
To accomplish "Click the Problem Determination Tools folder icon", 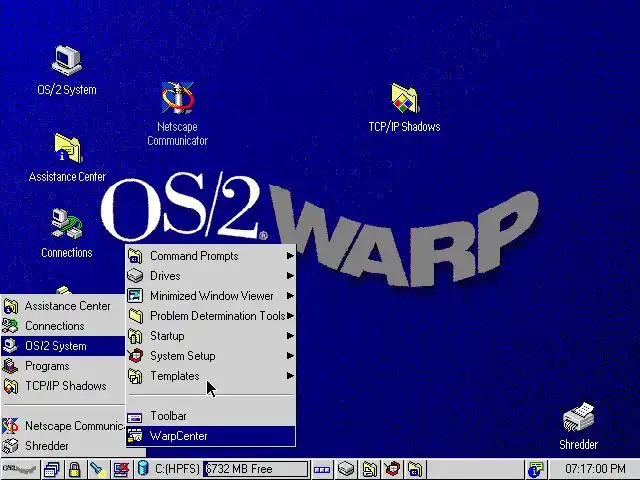I will (136, 316).
